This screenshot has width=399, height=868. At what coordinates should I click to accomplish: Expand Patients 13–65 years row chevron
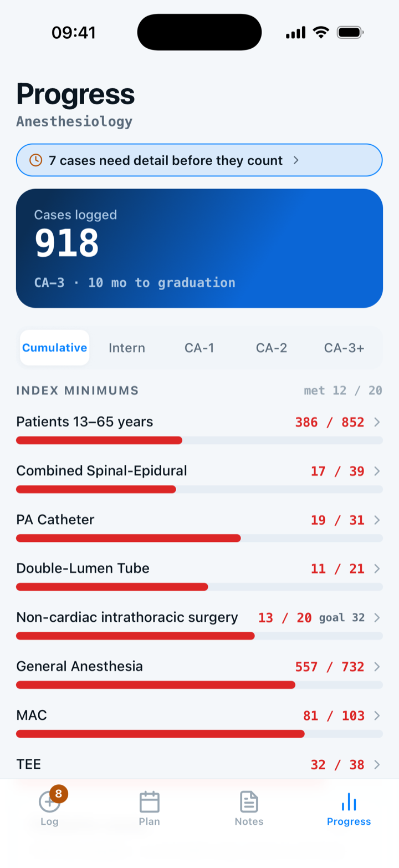tap(377, 422)
